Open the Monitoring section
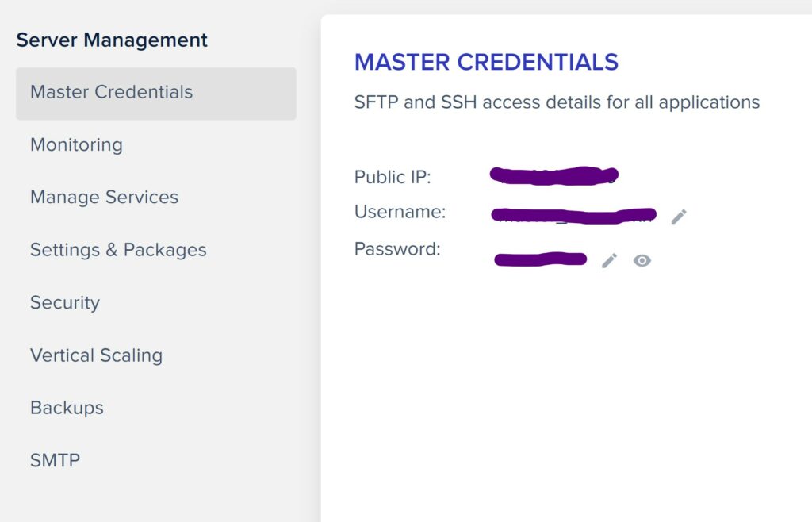The image size is (812, 522). (76, 145)
